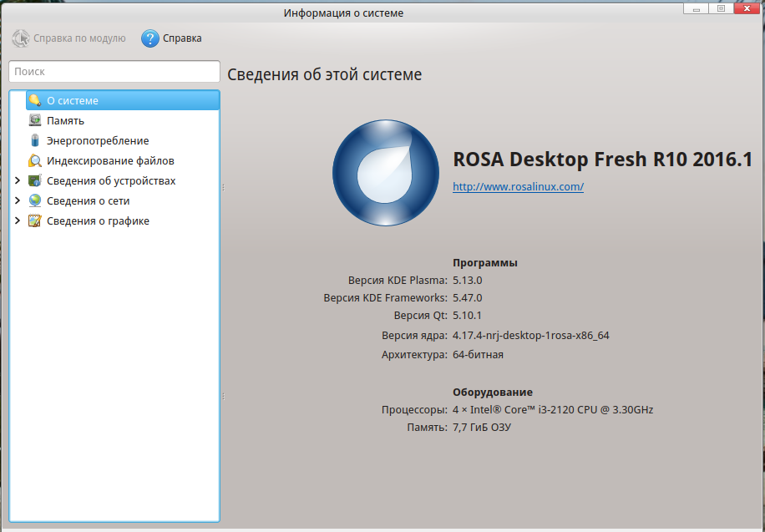This screenshot has height=532, width=765.
Task: Click the sidebar splitter handle
Action: [x=223, y=188]
